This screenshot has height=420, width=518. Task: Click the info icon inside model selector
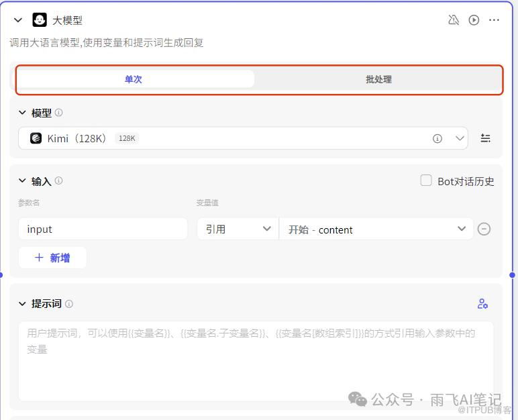pyautogui.click(x=437, y=138)
